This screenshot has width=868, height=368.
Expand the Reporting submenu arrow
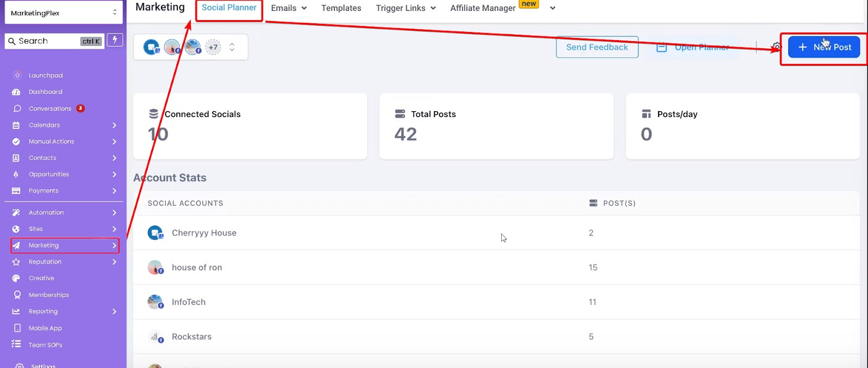click(x=114, y=312)
